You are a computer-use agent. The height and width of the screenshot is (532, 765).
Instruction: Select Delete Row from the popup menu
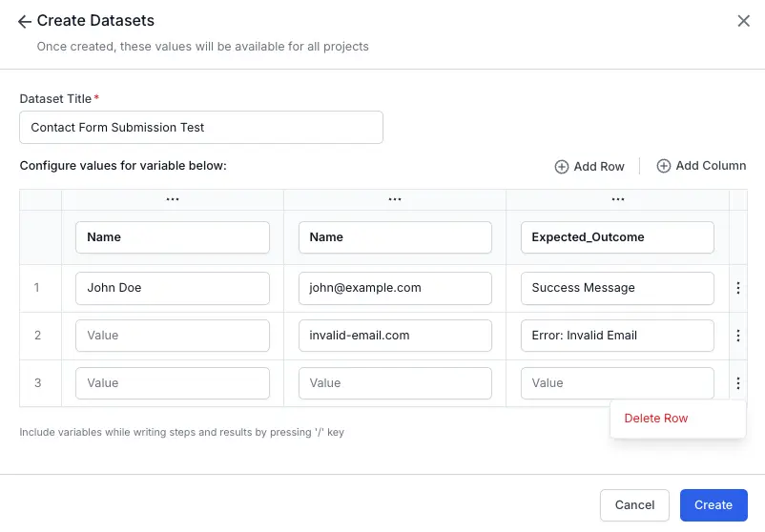point(656,419)
